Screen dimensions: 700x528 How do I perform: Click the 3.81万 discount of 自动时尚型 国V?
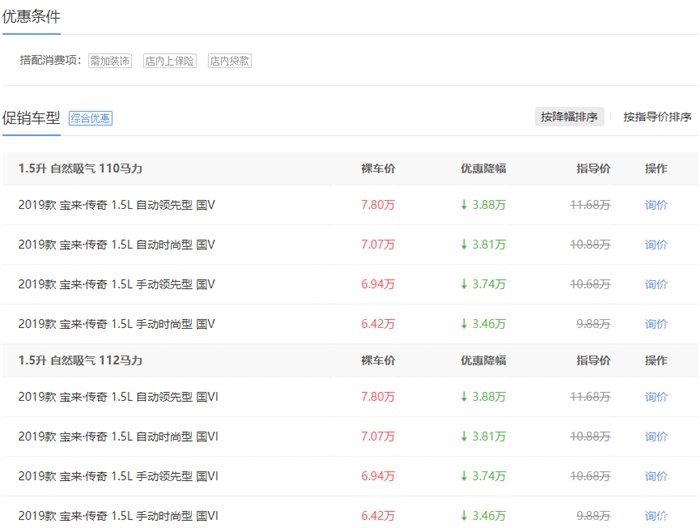(x=483, y=245)
